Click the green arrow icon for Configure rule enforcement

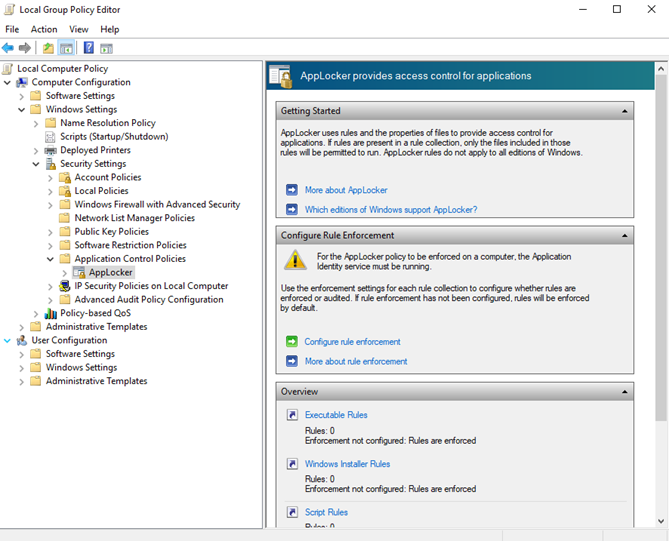[x=292, y=341]
